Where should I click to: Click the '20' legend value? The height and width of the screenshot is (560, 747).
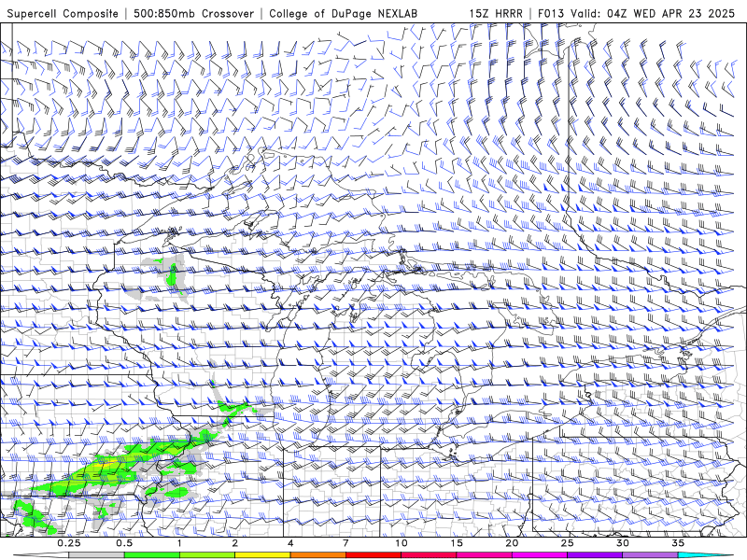pyautogui.click(x=512, y=543)
